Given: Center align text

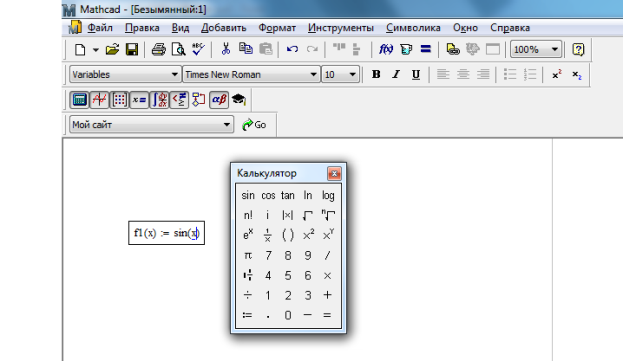Looking at the screenshot, I should [x=463, y=75].
